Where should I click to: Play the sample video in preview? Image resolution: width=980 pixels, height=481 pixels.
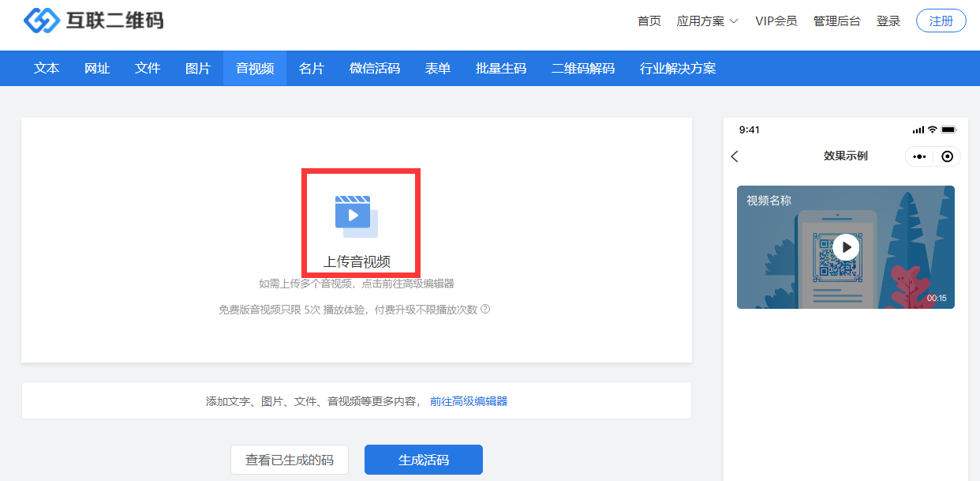(846, 247)
